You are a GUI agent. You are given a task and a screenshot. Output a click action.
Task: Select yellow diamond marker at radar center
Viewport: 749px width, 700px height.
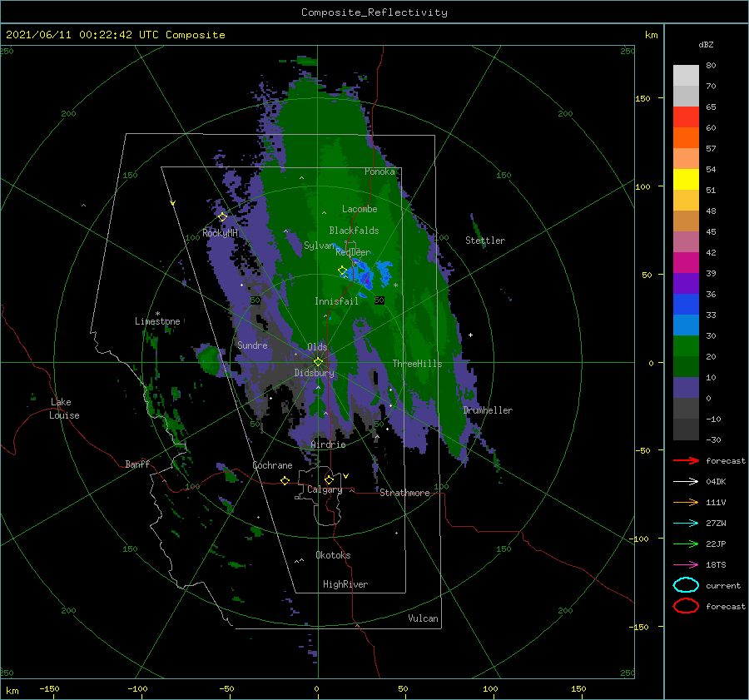point(318,362)
